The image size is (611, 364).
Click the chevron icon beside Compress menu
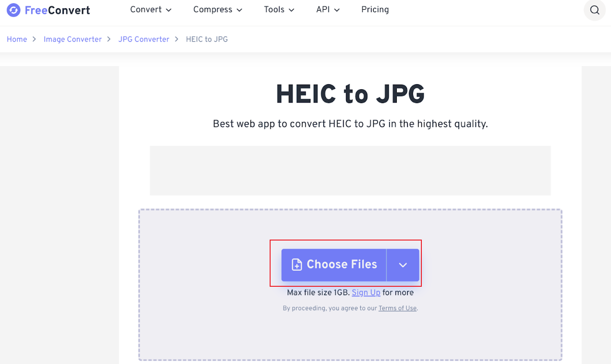(240, 9)
